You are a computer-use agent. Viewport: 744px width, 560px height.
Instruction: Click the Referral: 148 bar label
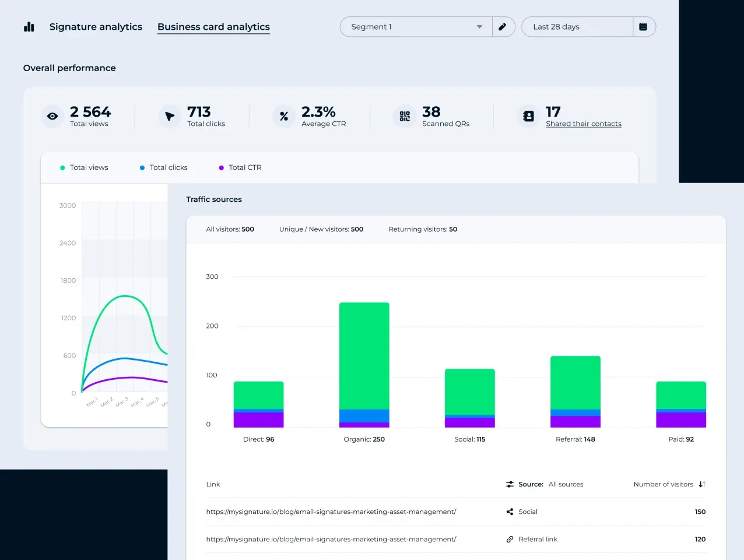pyautogui.click(x=575, y=439)
